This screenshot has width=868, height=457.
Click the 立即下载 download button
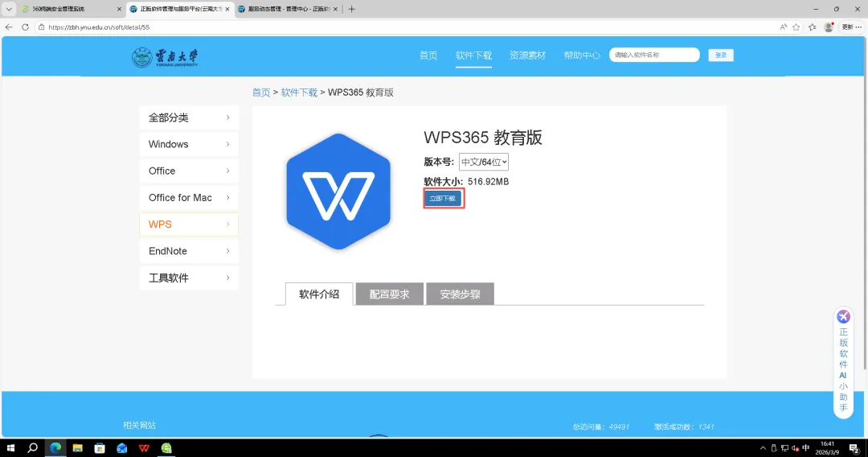443,198
